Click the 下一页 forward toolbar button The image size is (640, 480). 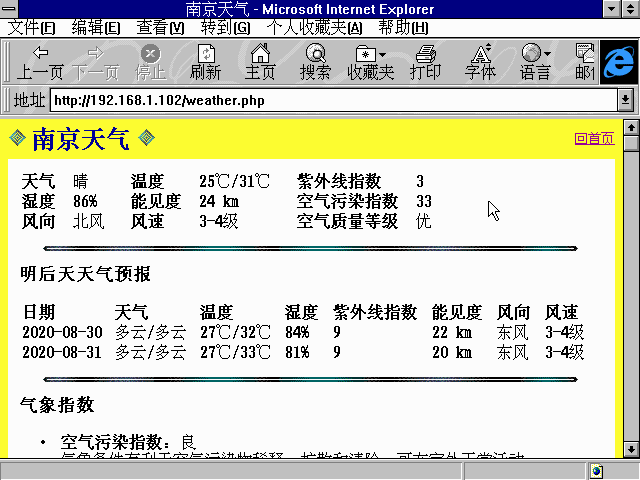(96, 62)
